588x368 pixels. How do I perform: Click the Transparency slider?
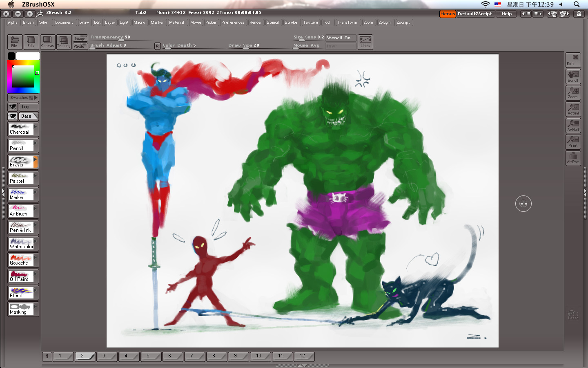click(120, 38)
